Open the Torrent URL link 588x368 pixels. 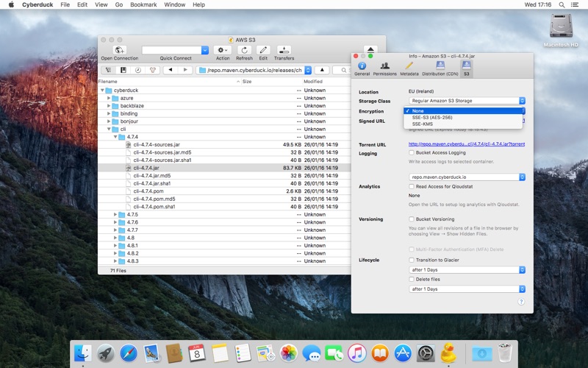(x=466, y=144)
